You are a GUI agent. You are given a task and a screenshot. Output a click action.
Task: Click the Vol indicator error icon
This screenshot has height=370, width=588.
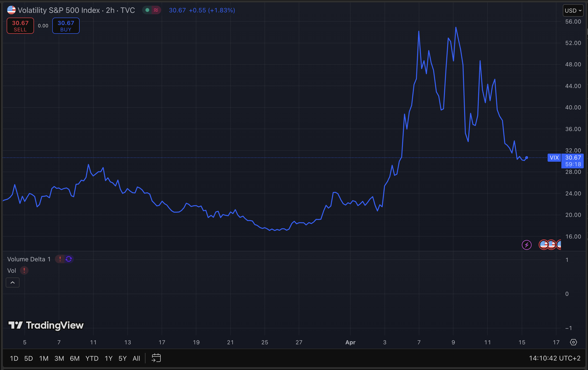(24, 271)
